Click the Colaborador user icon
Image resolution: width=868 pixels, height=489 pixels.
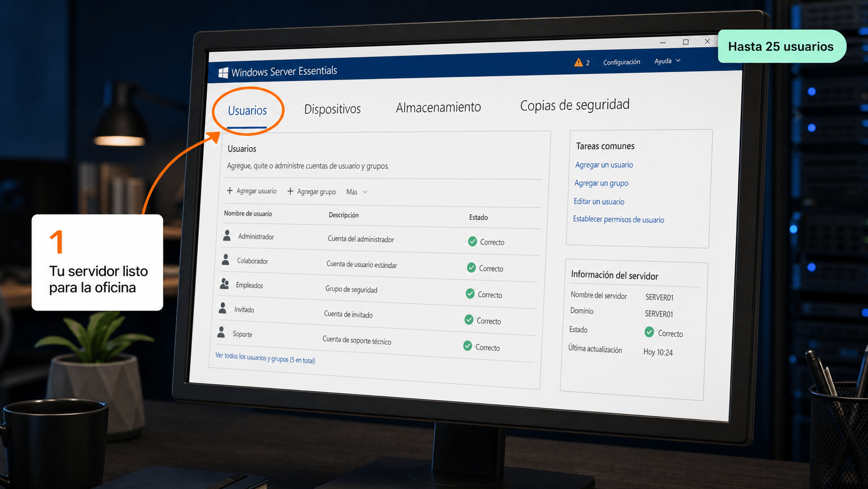[226, 259]
